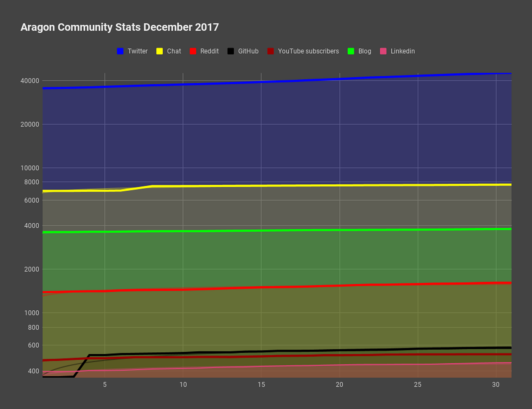
Task: Click the x-axis label 10
Action: pyautogui.click(x=183, y=385)
